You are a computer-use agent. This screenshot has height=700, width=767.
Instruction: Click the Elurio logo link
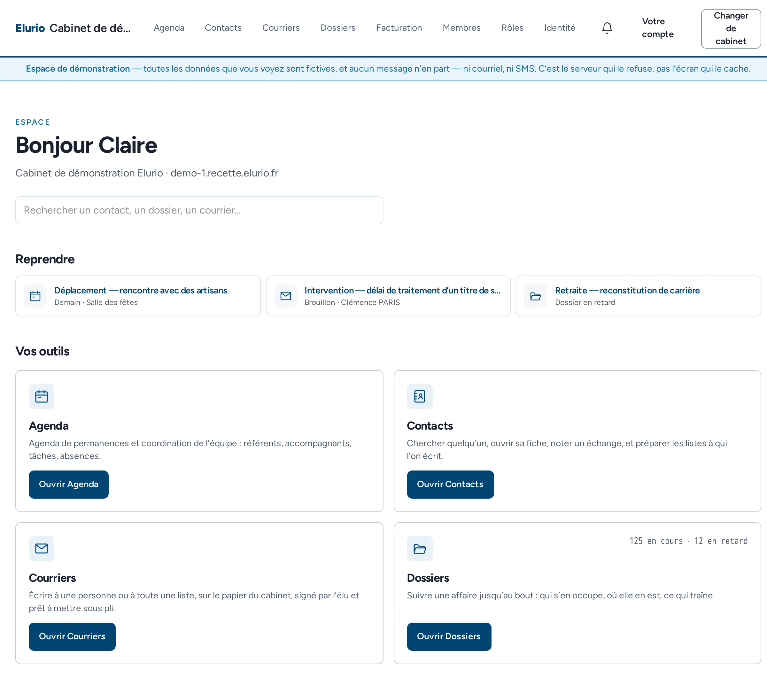[30, 28]
